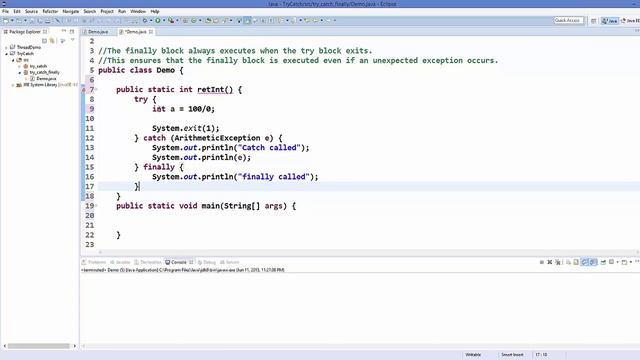Screen dimensions: 640x360
Task: Close the active *Demo.java editor tab
Action: [151, 31]
